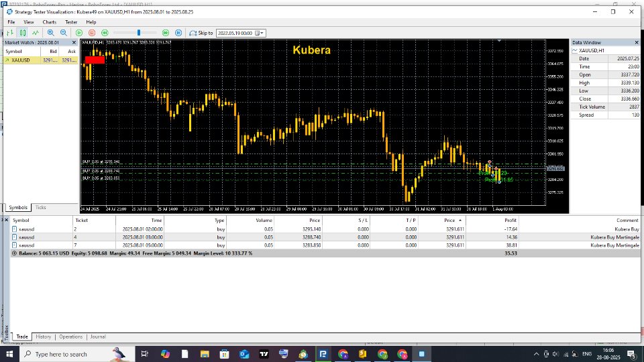Click the skip-to date field 2022.05.19
Screen dimensions: 644x362
click(235, 33)
